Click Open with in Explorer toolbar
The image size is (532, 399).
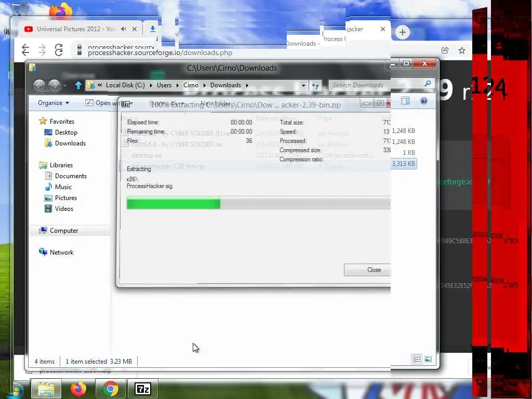tap(103, 103)
